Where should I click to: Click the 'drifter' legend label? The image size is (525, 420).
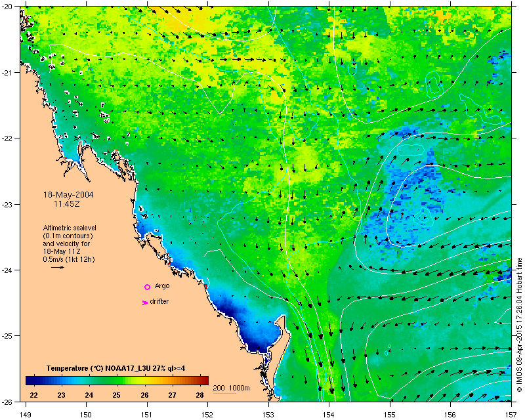tap(159, 301)
